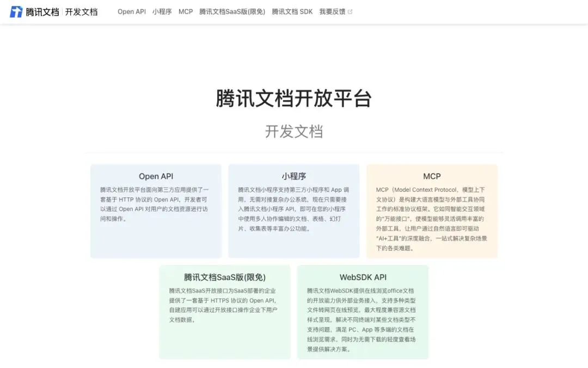Go to 小程序 in the top navigation
Viewport: 588px width, 368px height.
click(x=162, y=11)
